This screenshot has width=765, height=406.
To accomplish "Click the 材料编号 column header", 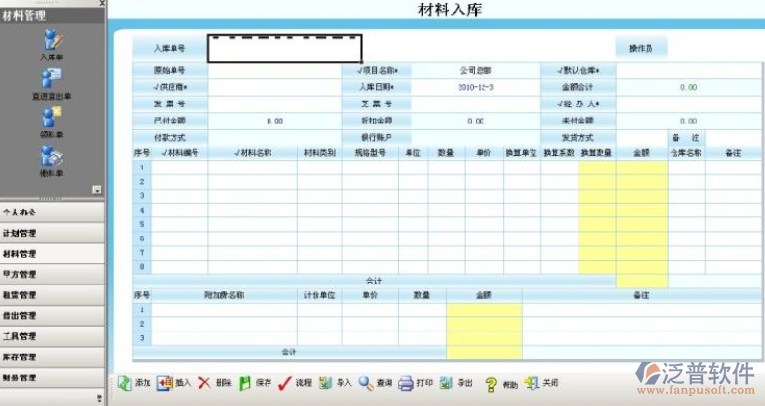I will pyautogui.click(x=180, y=153).
